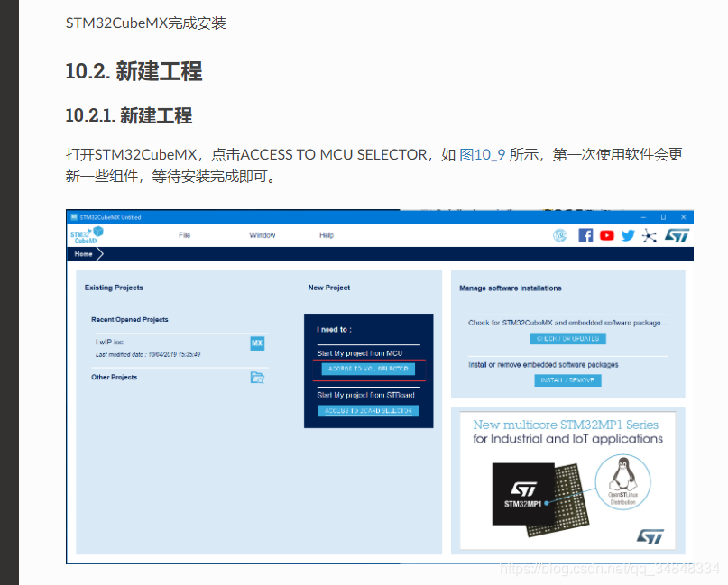Click the title bar app icon
Image resolution: width=728 pixels, height=585 pixels.
pyautogui.click(x=74, y=217)
